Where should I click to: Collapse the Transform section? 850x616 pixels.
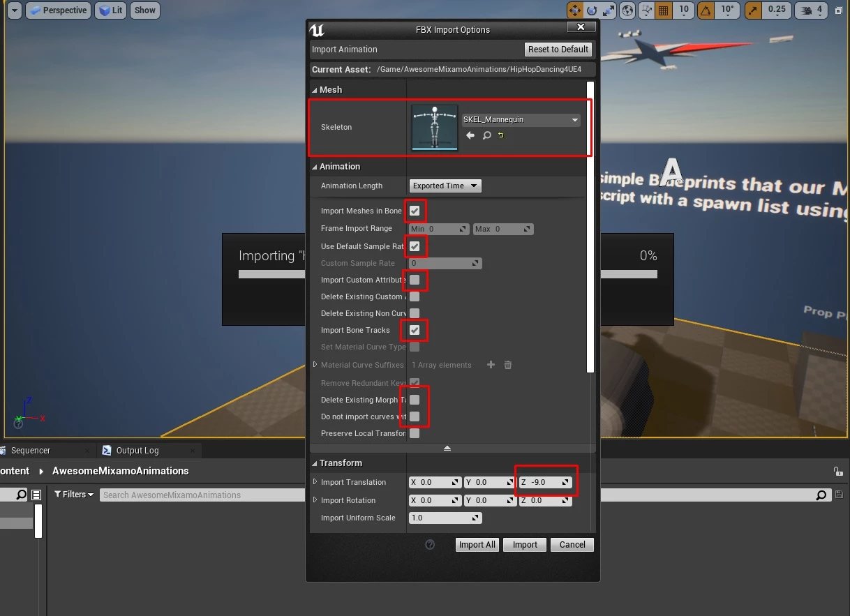click(315, 463)
